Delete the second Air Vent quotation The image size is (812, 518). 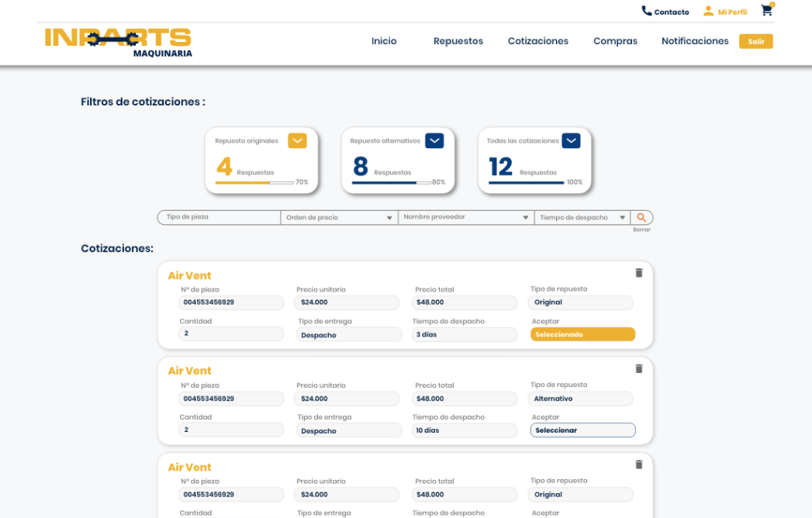point(638,368)
